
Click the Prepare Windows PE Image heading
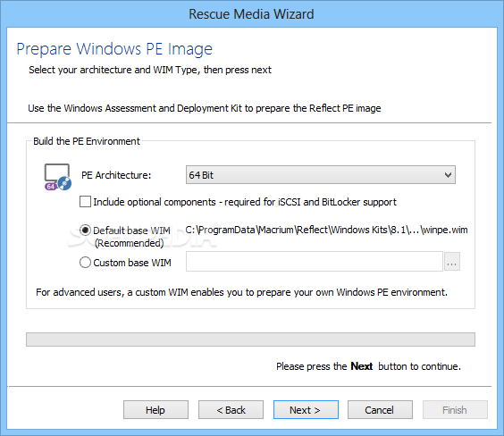114,49
